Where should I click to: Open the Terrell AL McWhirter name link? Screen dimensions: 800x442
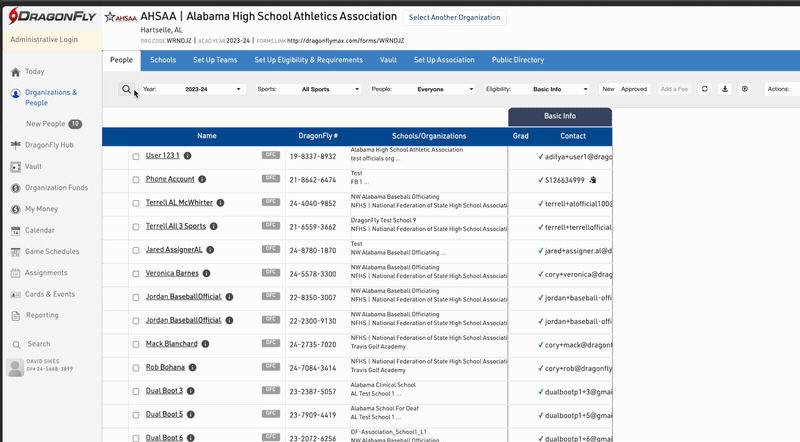(179, 203)
